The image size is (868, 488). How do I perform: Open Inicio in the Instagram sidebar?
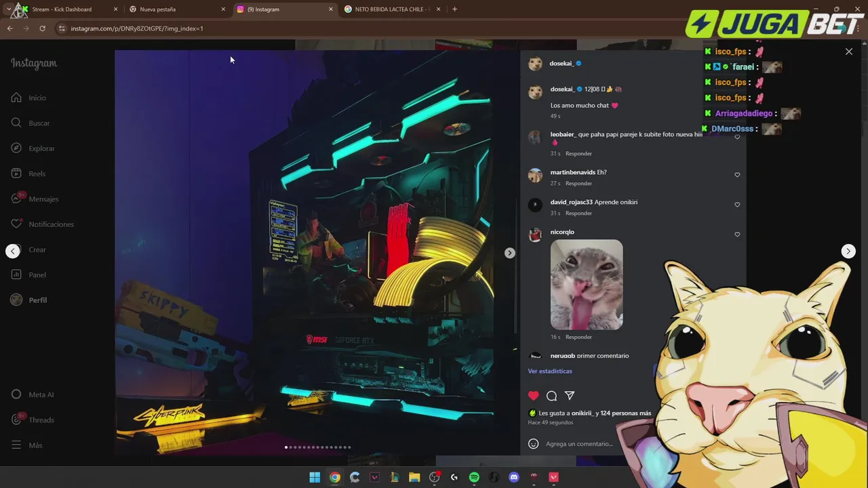[x=28, y=98]
